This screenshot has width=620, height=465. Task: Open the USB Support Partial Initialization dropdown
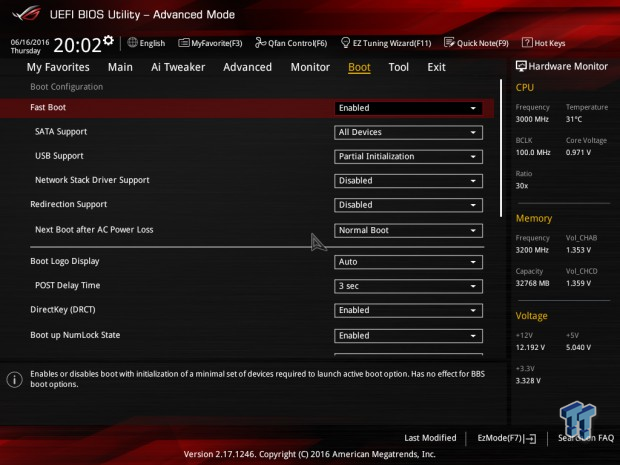(408, 157)
